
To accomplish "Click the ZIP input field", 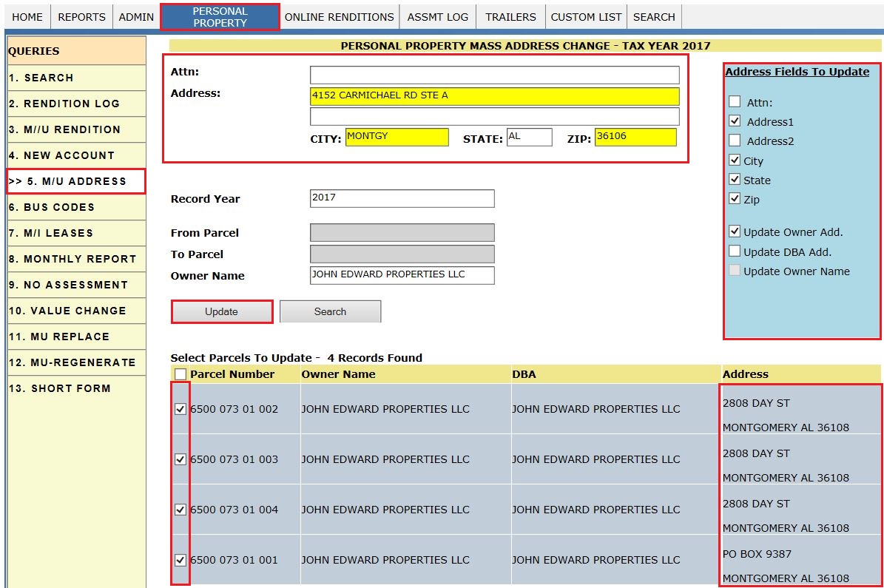I will 635,137.
